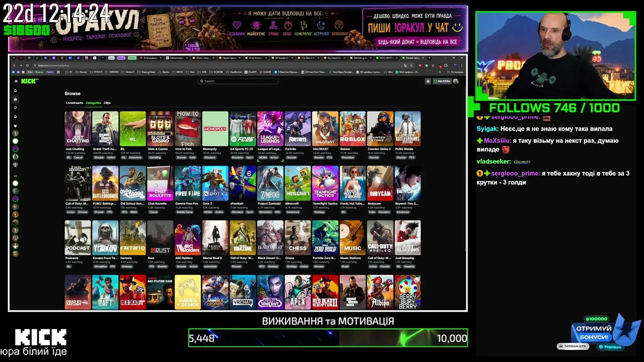Reload the page with the refresh icon
Screen dimensions: 644x362
tap(28, 65)
